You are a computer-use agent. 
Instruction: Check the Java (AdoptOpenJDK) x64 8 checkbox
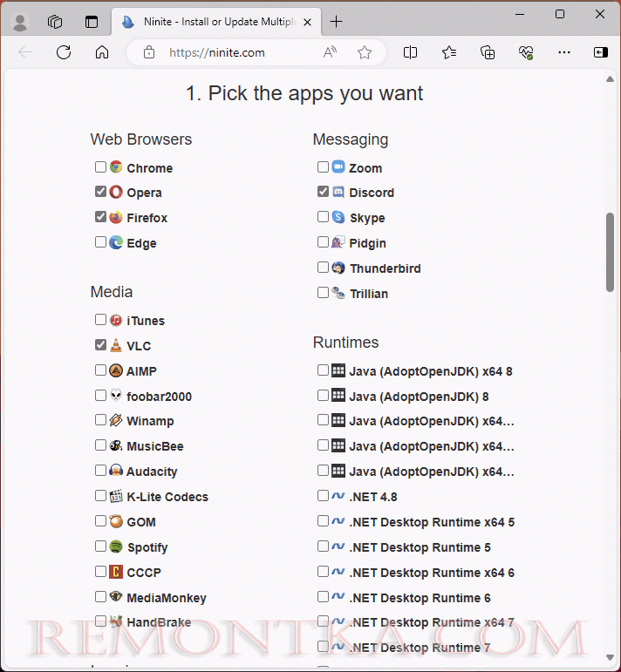[x=323, y=370]
